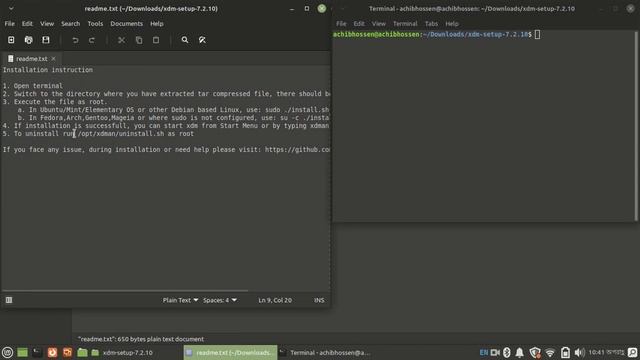The width and height of the screenshot is (640, 360).
Task: Open the Bluetooth tray icon
Action: pyautogui.click(x=507, y=352)
